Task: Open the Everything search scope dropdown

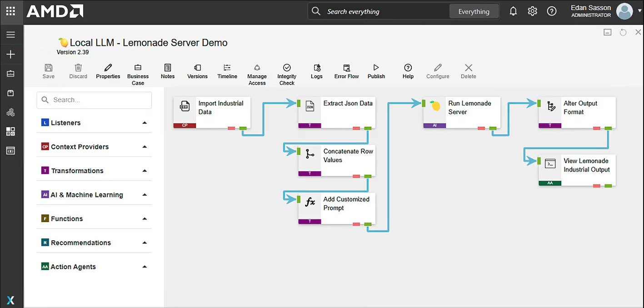Action: (474, 11)
